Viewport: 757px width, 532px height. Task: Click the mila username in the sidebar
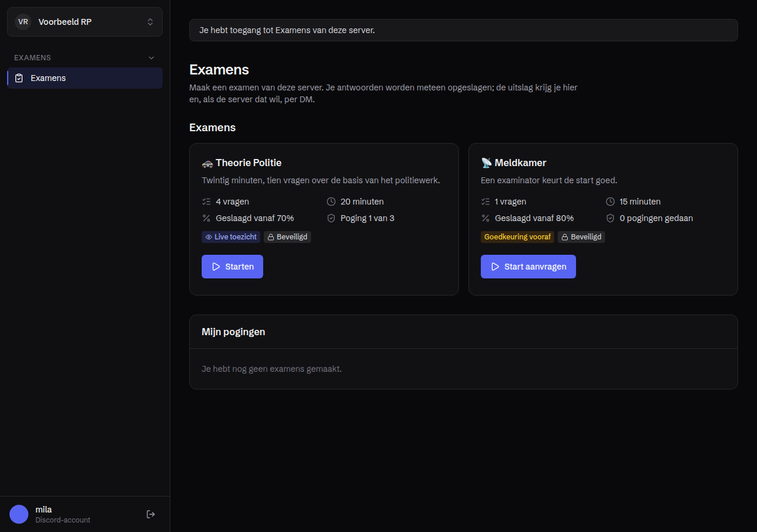(44, 510)
